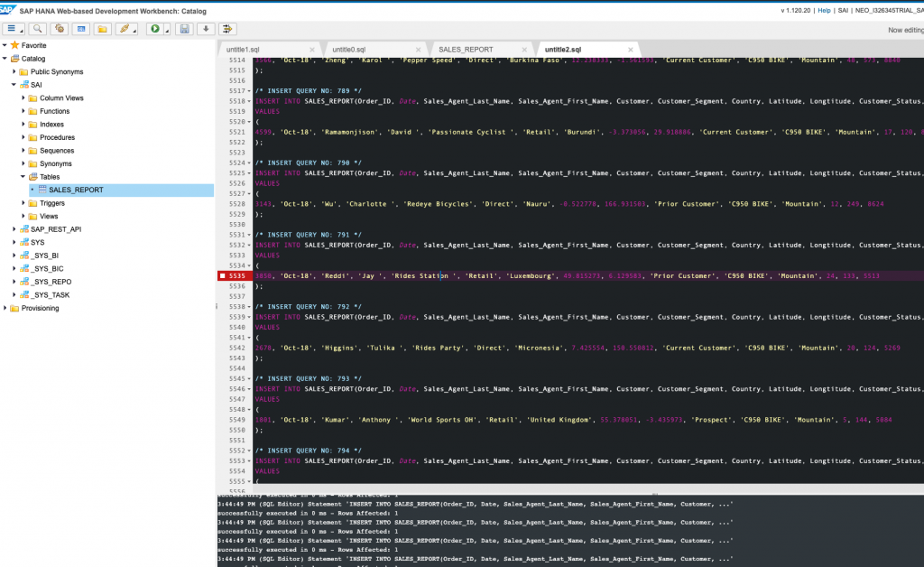Collapse the SAI schema node
Image resolution: width=924 pixels, height=567 pixels.
click(14, 85)
